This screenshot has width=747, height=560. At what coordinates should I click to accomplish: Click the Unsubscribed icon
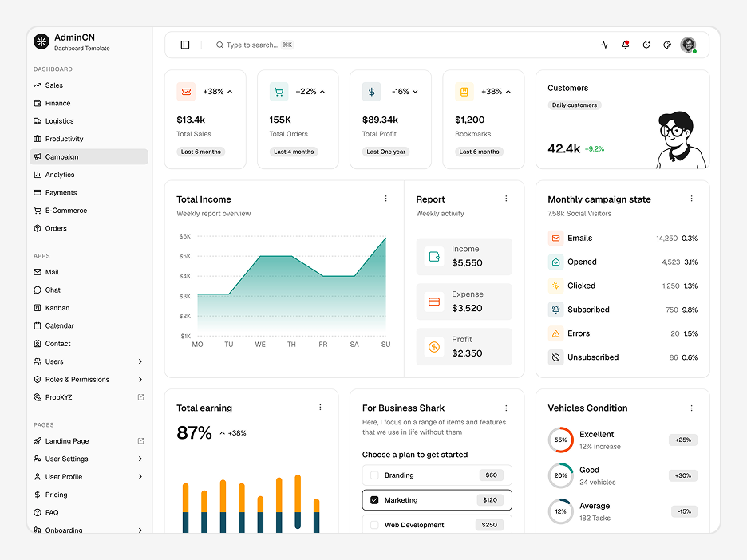click(x=555, y=357)
